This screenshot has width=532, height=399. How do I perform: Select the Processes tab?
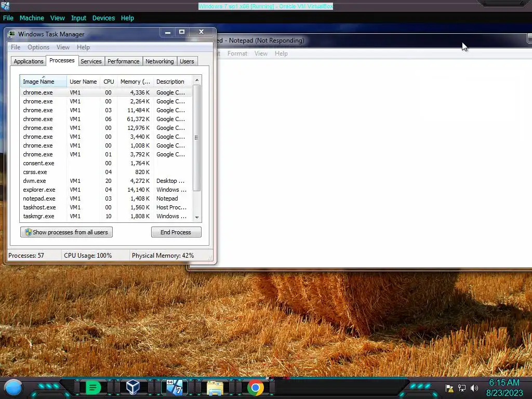[x=62, y=60]
